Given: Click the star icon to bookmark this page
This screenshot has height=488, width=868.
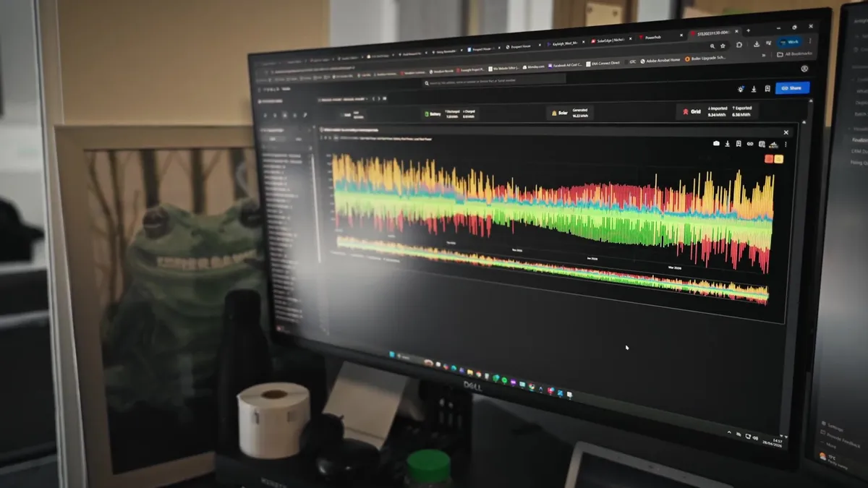Looking at the screenshot, I should [723, 46].
